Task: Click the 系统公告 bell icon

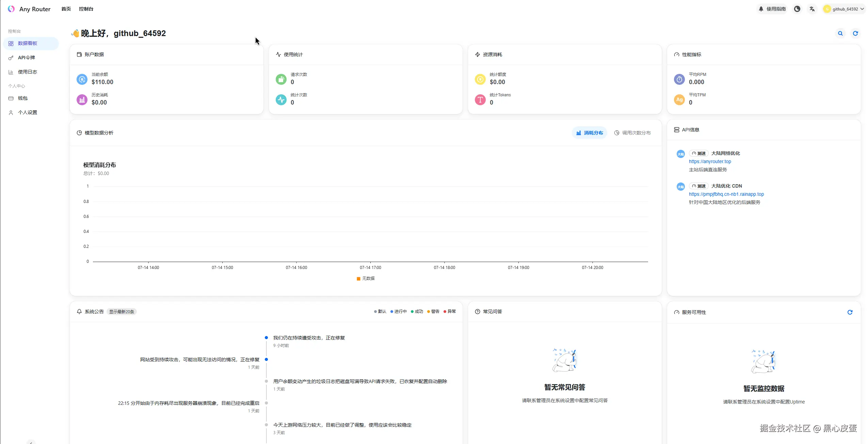Action: click(79, 312)
